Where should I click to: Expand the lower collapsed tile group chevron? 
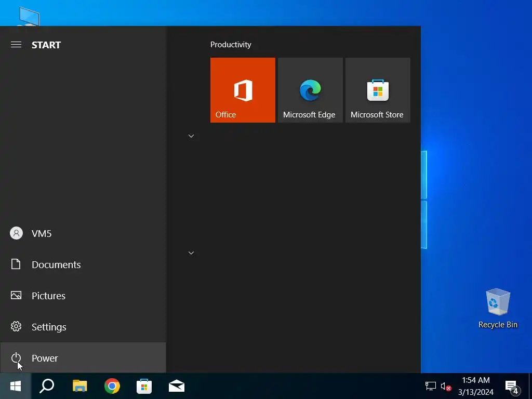[x=191, y=253]
